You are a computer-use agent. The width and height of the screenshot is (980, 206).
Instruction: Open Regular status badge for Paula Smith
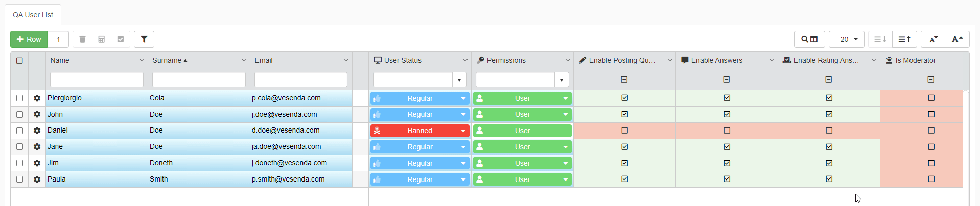(419, 179)
